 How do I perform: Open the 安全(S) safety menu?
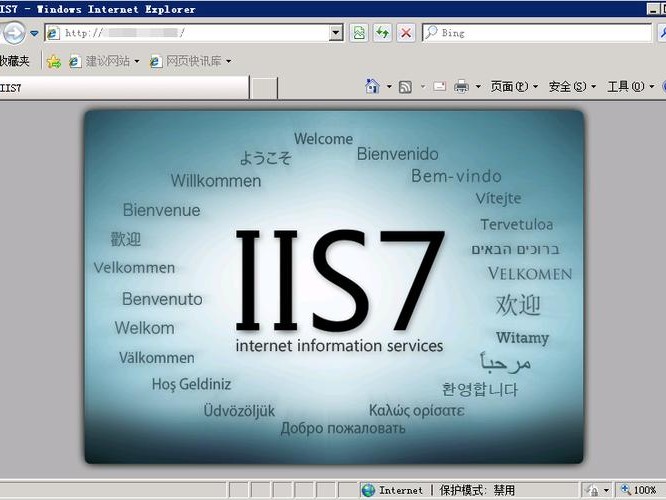pos(572,87)
